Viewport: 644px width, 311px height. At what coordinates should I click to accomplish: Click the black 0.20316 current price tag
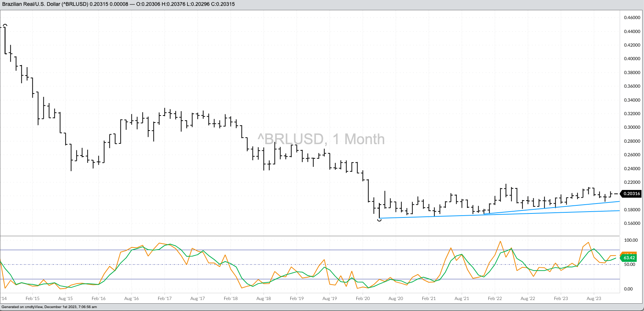coord(631,194)
